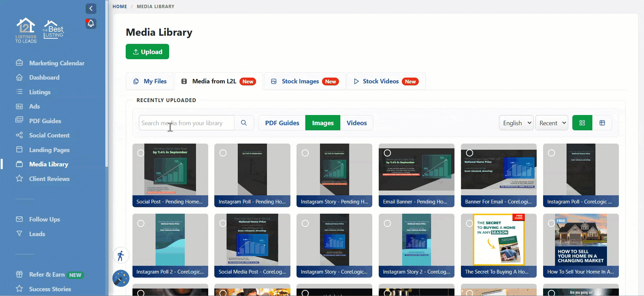Open the Stock Images tab

click(305, 81)
